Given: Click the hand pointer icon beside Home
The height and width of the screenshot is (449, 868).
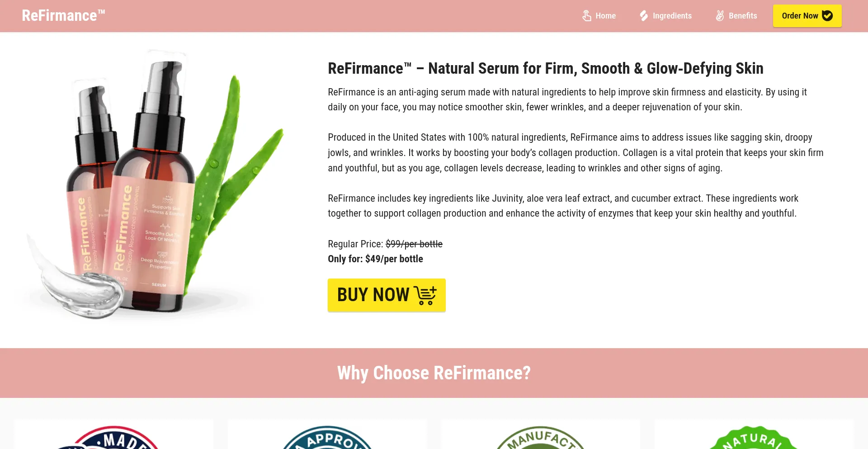Looking at the screenshot, I should click(x=587, y=16).
